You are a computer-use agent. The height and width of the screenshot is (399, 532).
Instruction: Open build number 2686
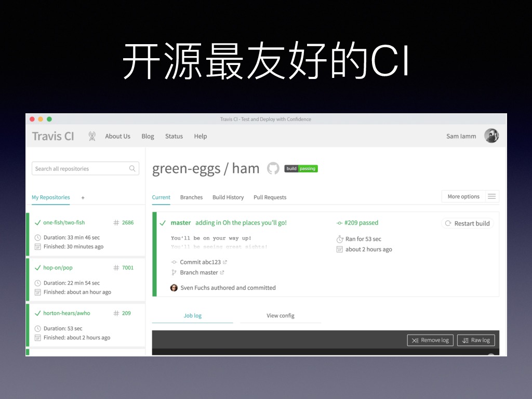coord(128,222)
